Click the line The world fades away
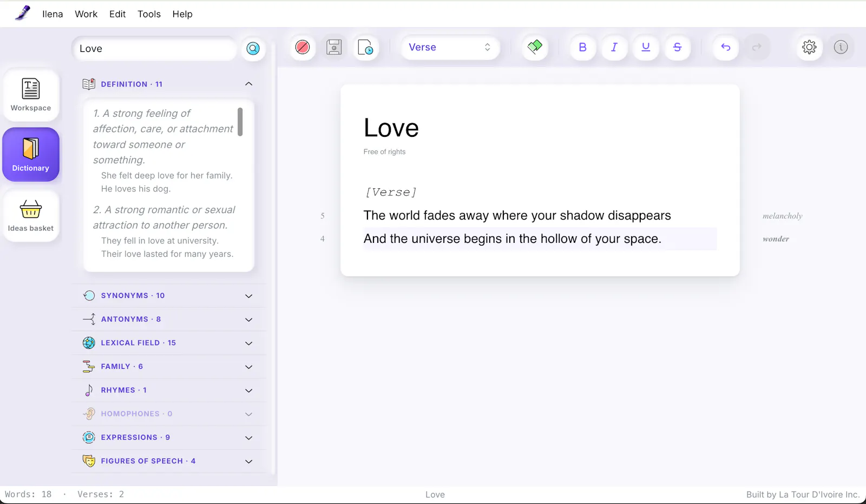 coord(517,215)
